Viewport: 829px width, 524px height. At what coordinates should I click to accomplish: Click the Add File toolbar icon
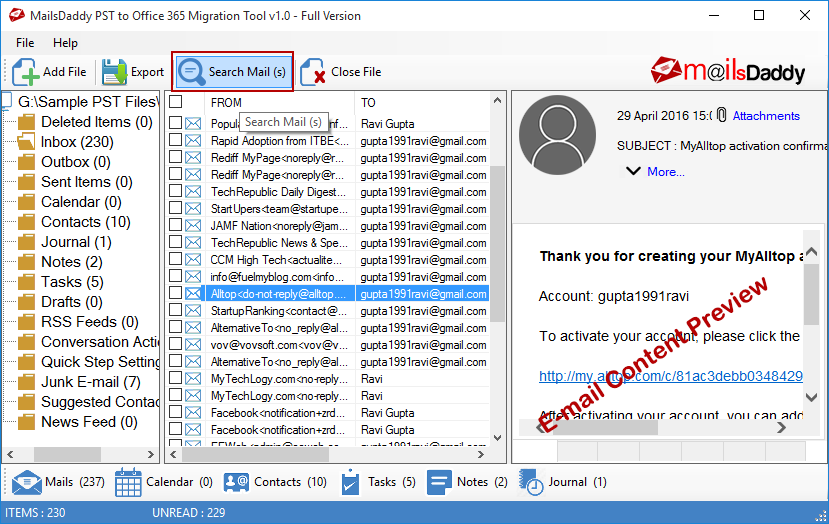(x=25, y=72)
